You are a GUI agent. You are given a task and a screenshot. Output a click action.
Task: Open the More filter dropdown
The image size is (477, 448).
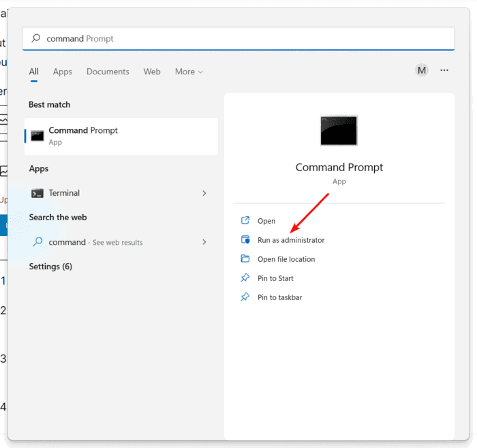click(x=189, y=72)
